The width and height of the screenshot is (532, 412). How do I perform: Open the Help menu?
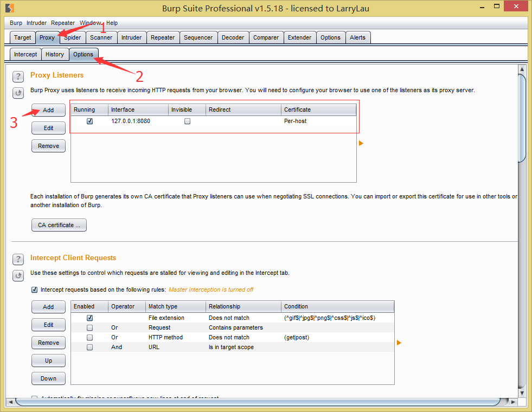(x=112, y=23)
